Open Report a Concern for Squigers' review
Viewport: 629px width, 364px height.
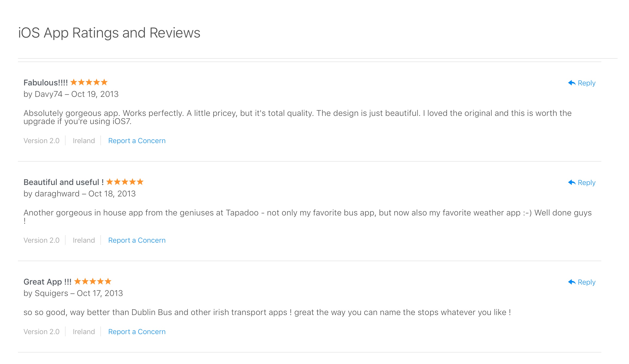tap(137, 332)
